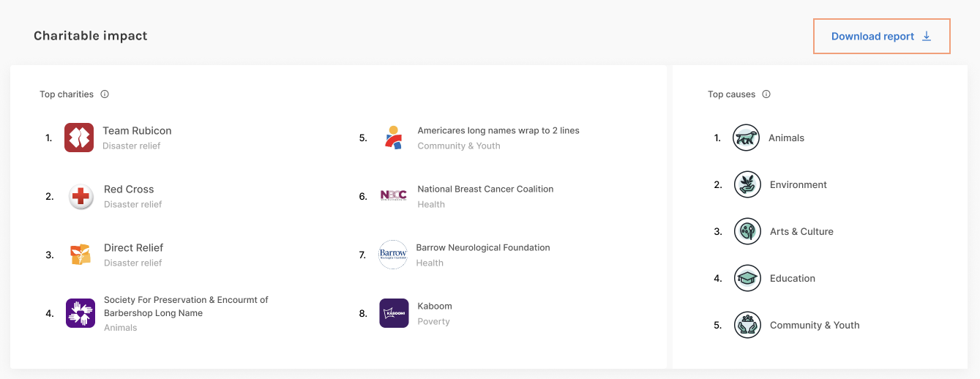
Task: Open the Barrow Neurological Foundation logo
Action: tap(393, 255)
